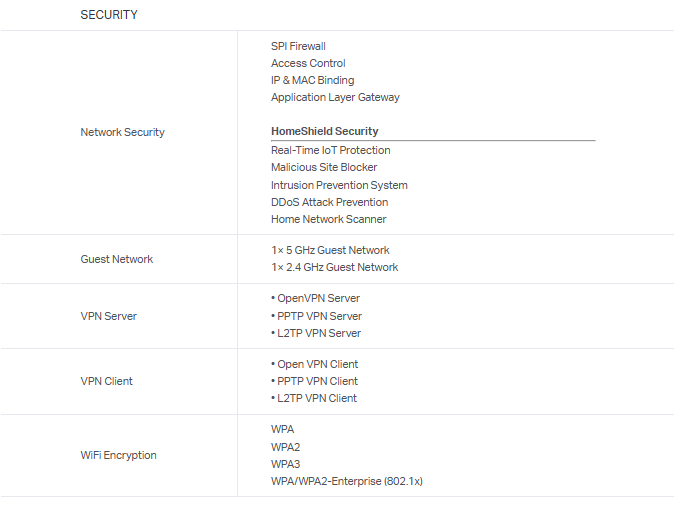674x514 pixels.
Task: Select the 5 GHz Guest Network text
Action: pyautogui.click(x=330, y=250)
